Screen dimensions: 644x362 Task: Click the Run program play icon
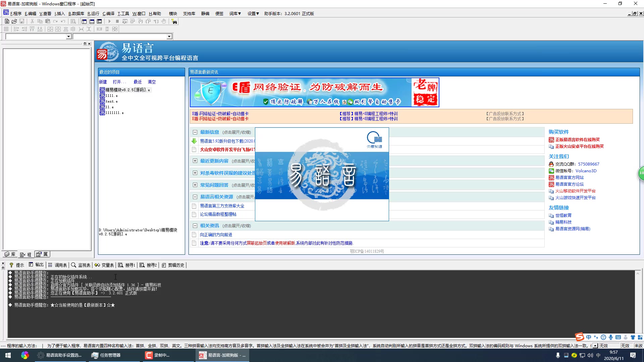tap(109, 21)
